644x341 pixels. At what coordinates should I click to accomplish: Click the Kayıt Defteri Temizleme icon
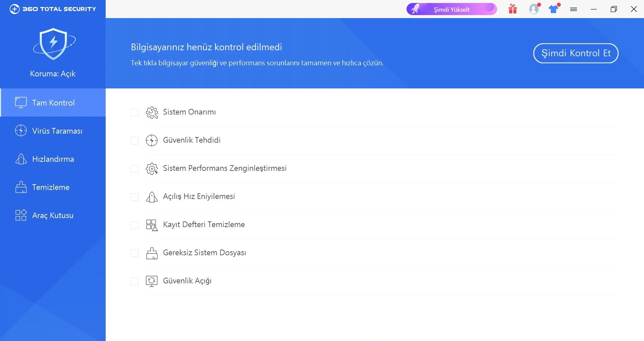pos(152,225)
